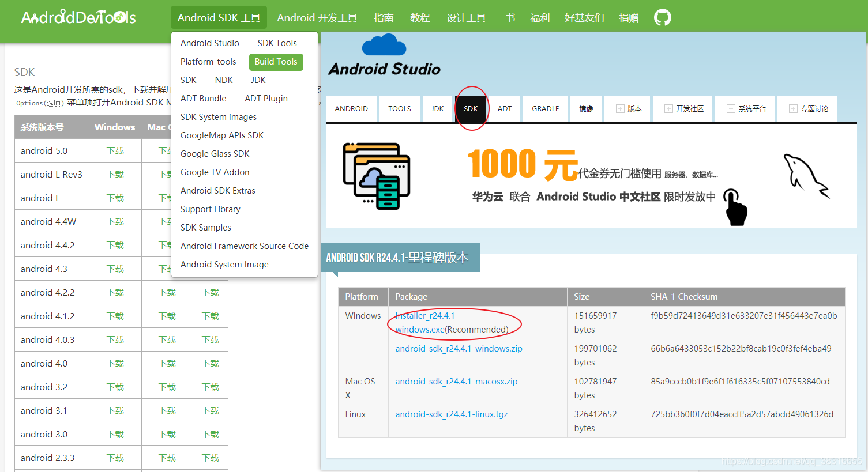The image size is (868, 472).
Task: Open the Android 开发工具 menu
Action: (317, 18)
